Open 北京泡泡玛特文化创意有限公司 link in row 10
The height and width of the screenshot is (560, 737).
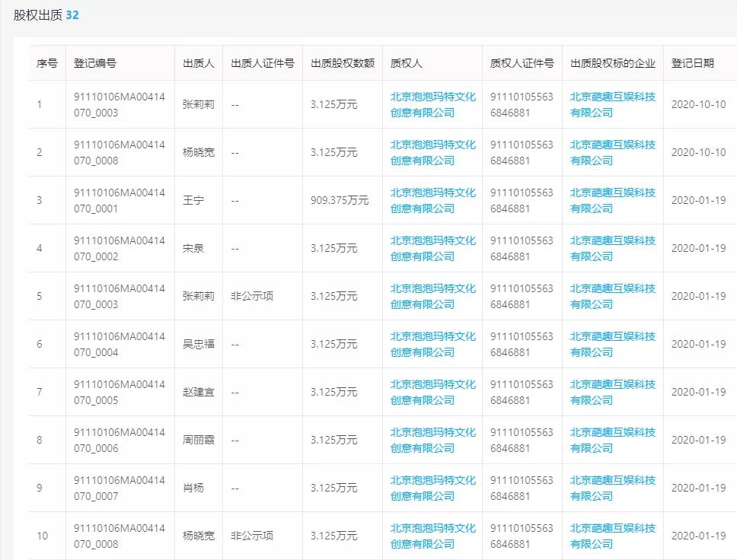pyautogui.click(x=431, y=536)
